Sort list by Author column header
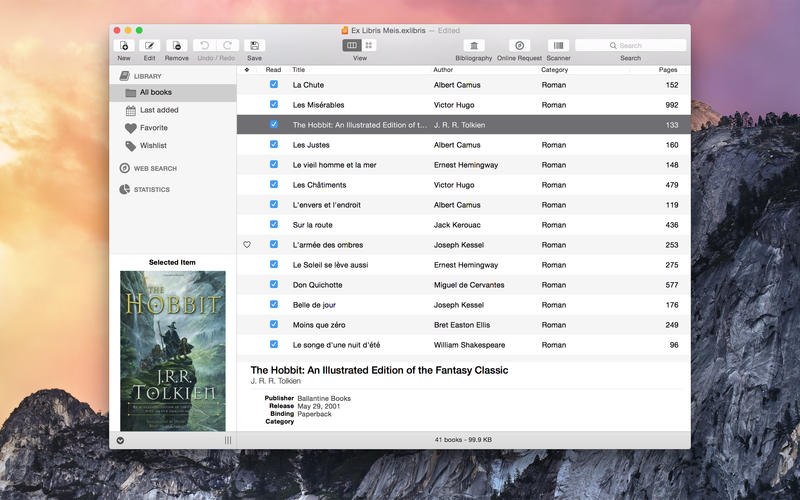Viewport: 800px width, 500px height. click(443, 70)
